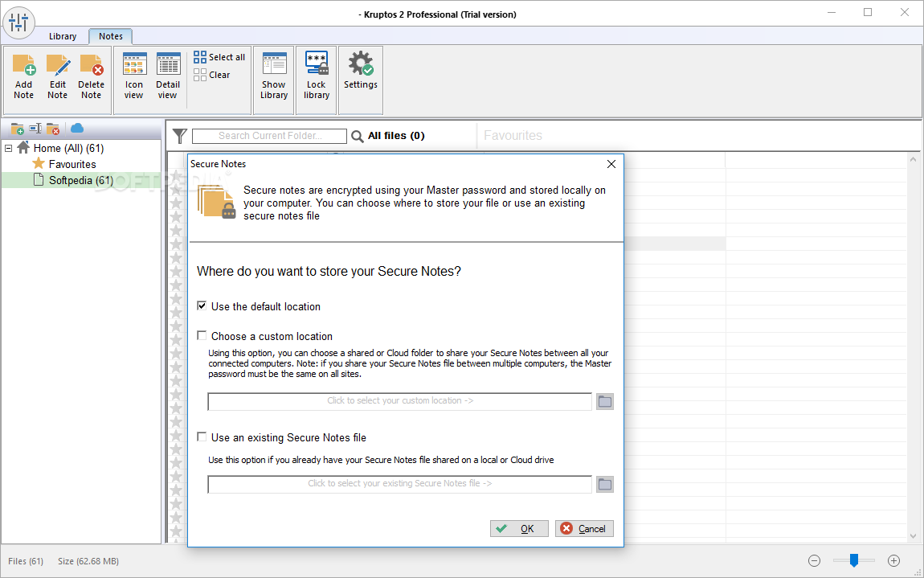Uncheck Use the default location

point(202,306)
